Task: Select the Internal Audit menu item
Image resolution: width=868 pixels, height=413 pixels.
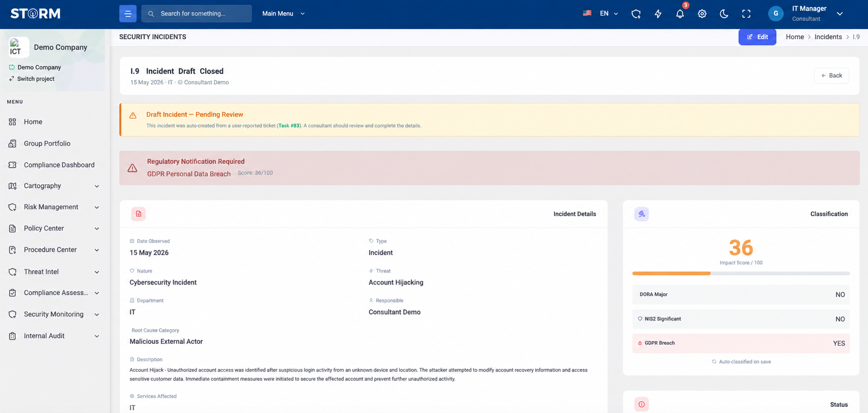Action: (44, 336)
